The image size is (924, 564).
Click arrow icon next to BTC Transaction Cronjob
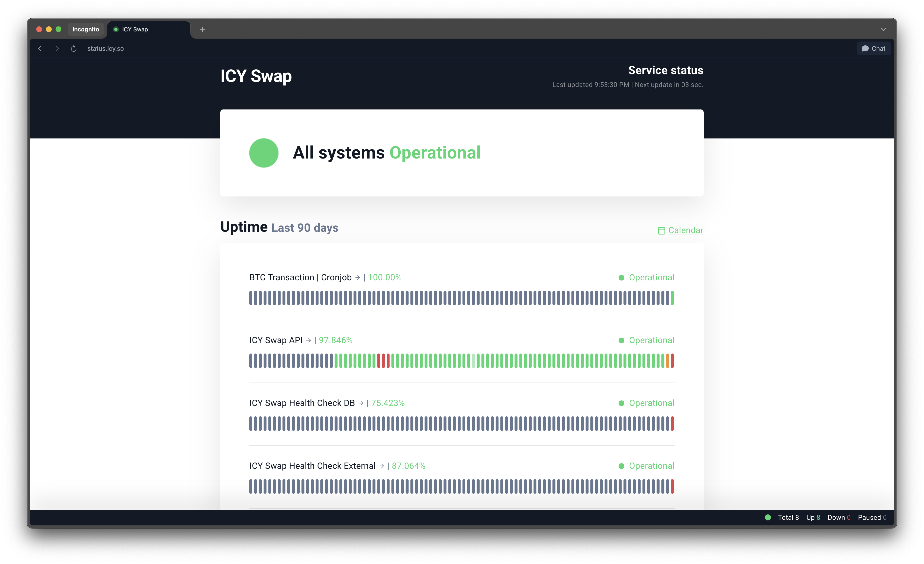pos(357,277)
